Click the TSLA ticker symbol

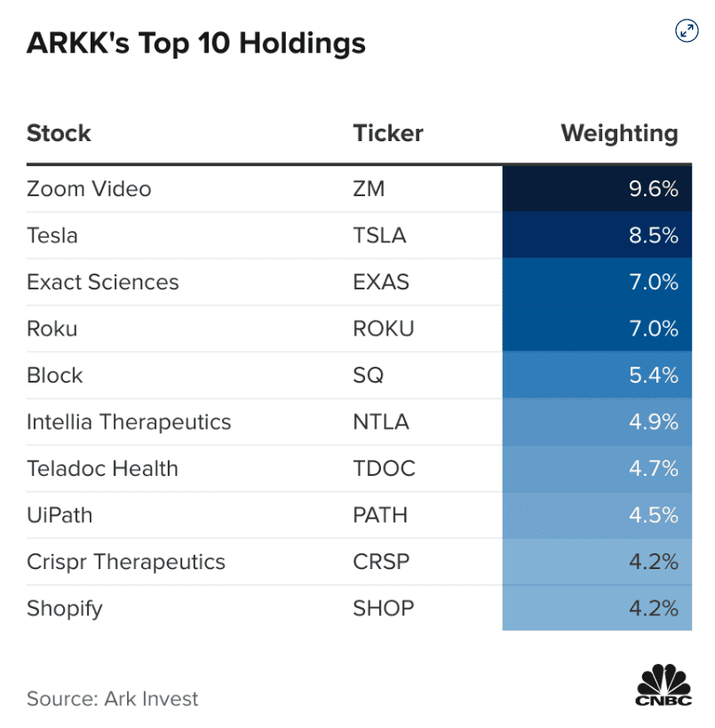point(379,236)
